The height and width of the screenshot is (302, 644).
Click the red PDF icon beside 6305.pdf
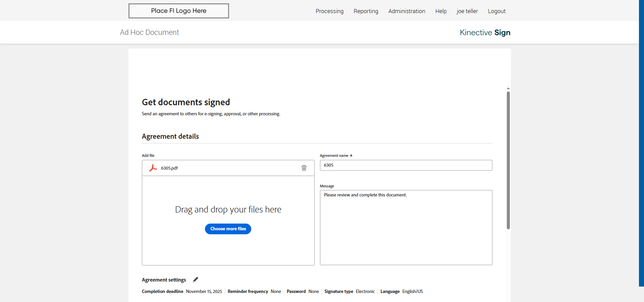[x=153, y=168]
